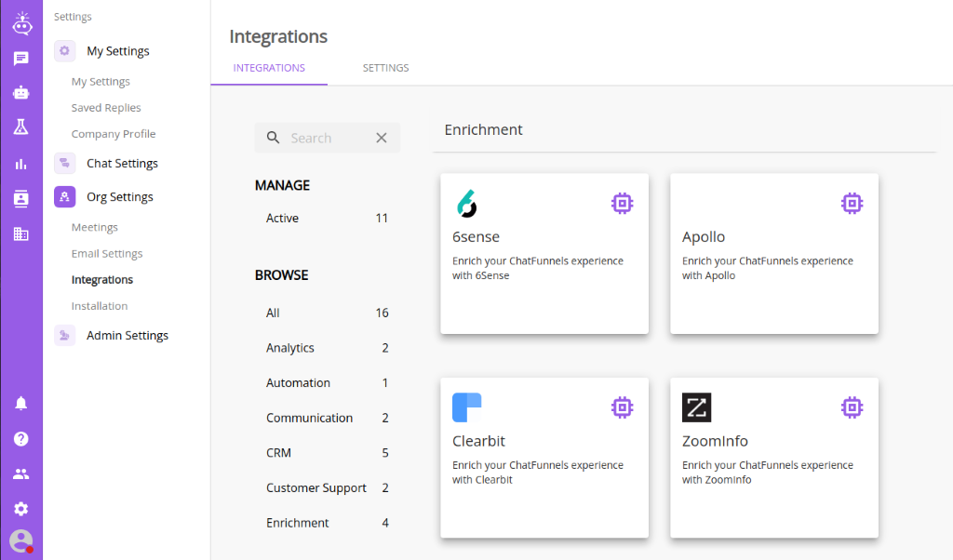953x560 pixels.
Task: Open Email Settings
Action: pyautogui.click(x=107, y=253)
